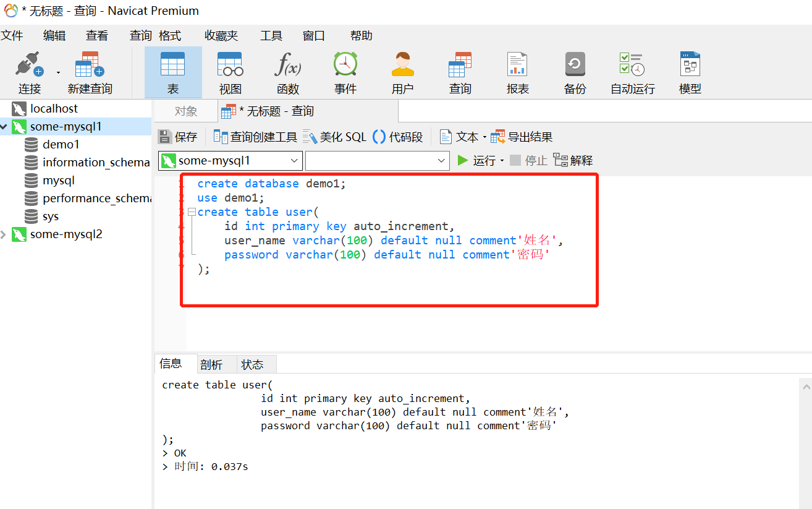Open the Query (查询) menu in menu bar
The height and width of the screenshot is (509, 812).
pos(140,36)
